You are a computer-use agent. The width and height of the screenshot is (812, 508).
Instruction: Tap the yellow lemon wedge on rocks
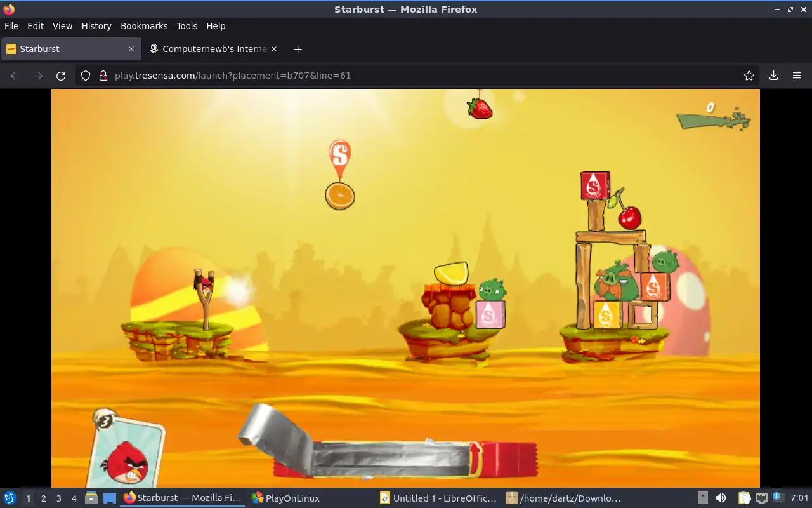[x=451, y=273]
